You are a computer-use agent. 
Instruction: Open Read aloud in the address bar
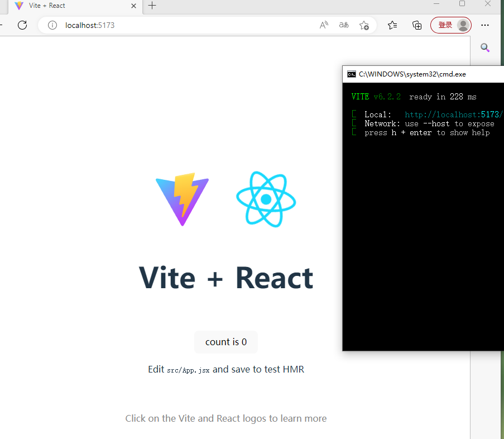click(x=324, y=25)
